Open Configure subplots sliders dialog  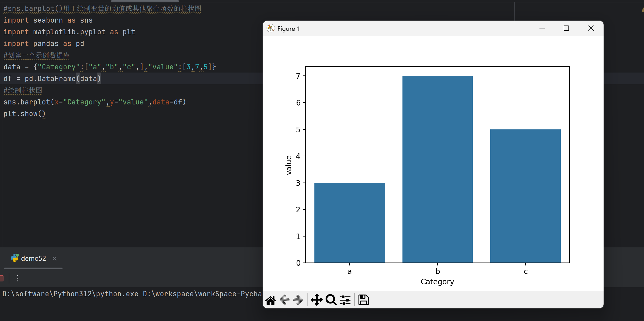click(x=345, y=300)
